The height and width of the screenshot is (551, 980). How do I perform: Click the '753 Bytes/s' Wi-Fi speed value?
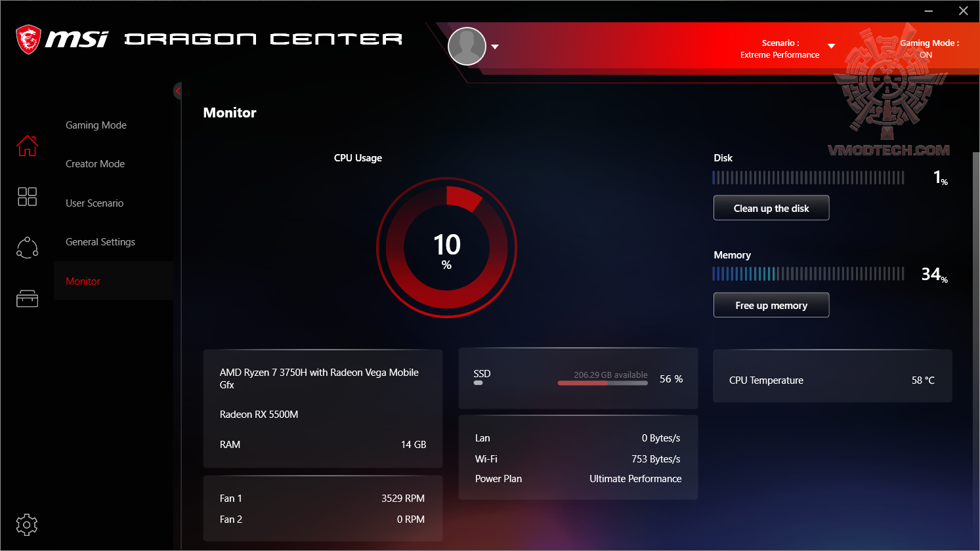tap(656, 459)
